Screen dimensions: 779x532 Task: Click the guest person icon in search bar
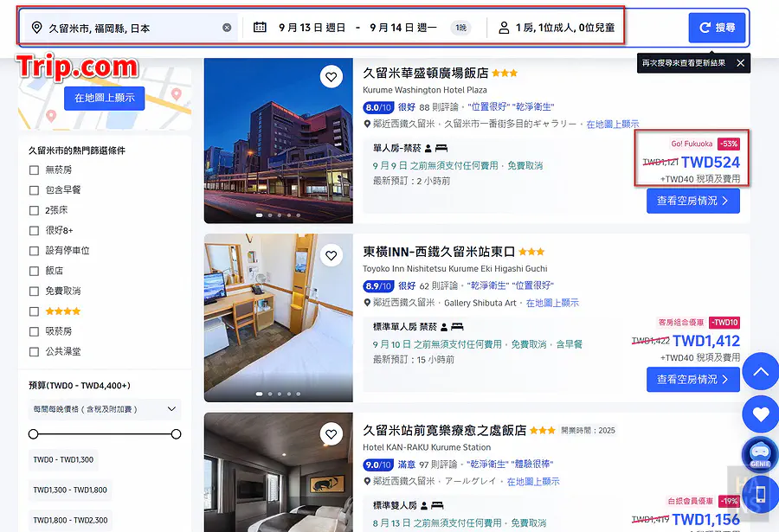click(x=504, y=28)
